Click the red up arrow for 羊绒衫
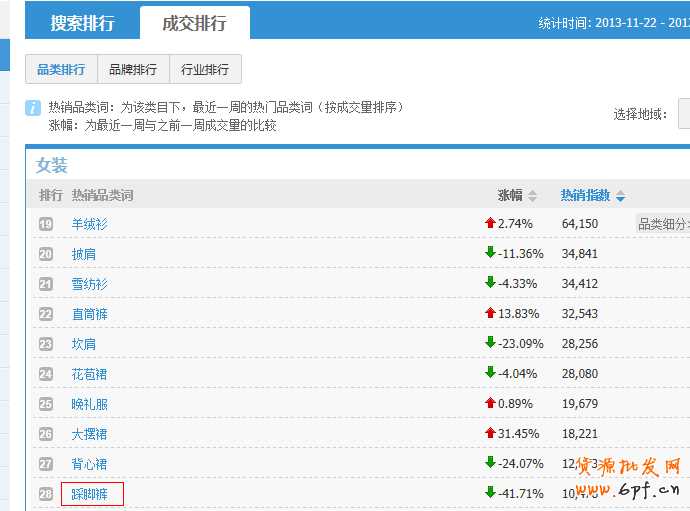The image size is (690, 511). click(x=490, y=223)
